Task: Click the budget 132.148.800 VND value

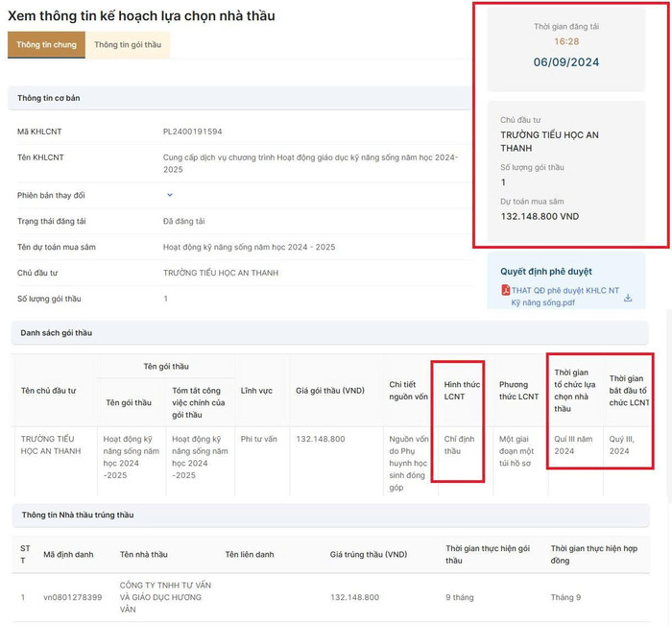Action: [x=540, y=216]
